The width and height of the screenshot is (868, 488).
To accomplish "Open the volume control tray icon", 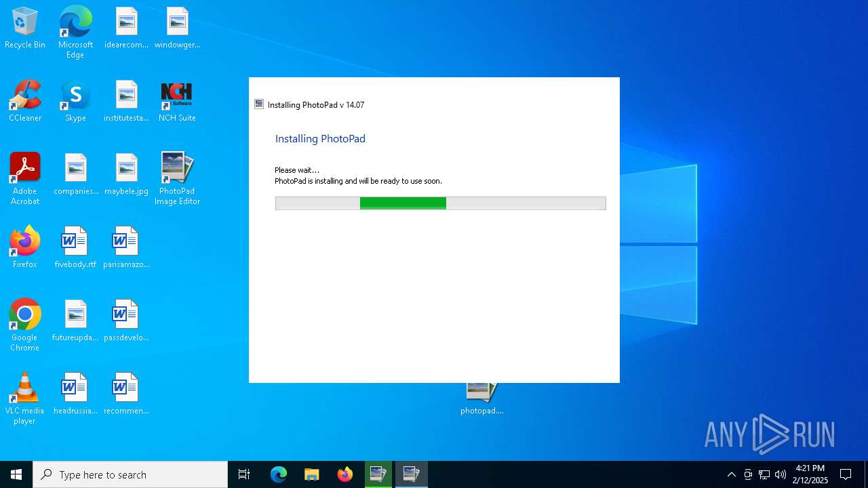I will (781, 474).
